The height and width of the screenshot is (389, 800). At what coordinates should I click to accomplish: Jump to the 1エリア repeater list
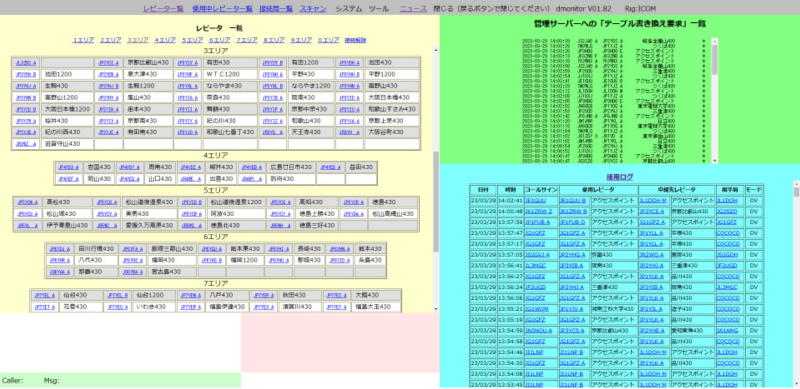click(83, 40)
